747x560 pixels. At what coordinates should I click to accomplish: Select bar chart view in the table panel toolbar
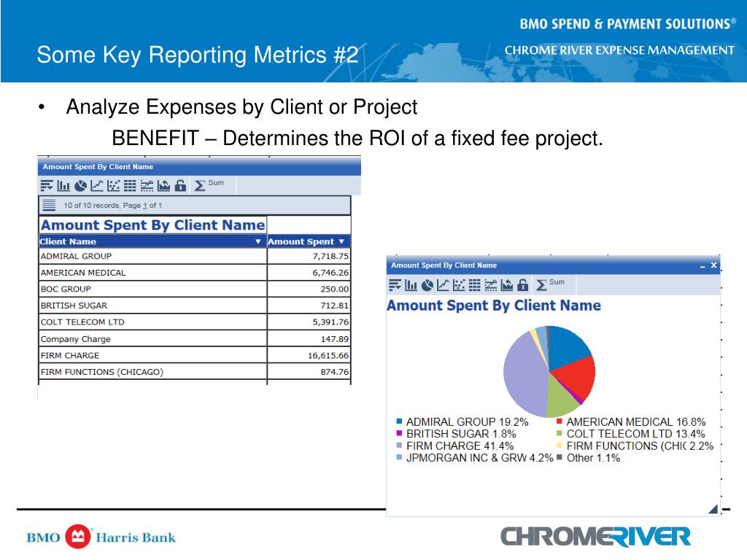coord(63,186)
